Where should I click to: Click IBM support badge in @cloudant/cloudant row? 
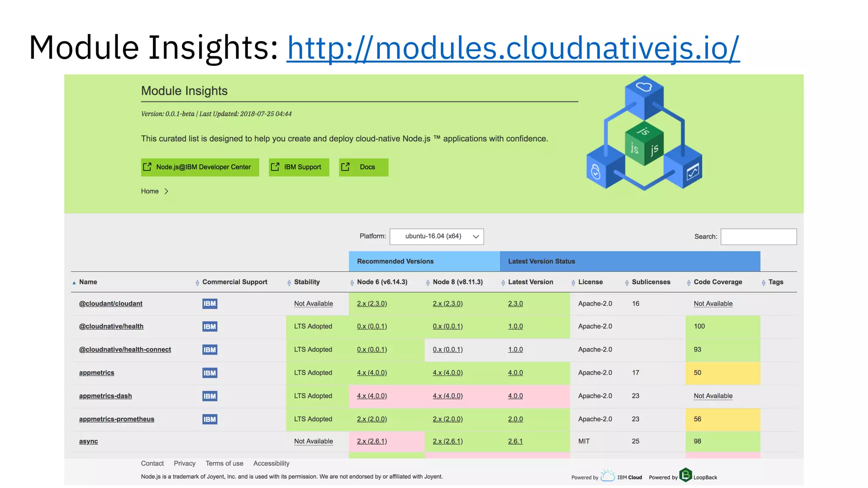point(210,304)
